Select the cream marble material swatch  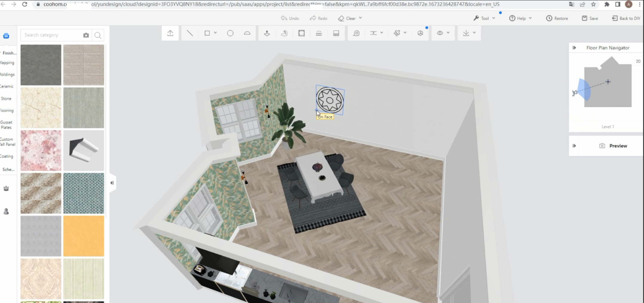[x=41, y=108]
